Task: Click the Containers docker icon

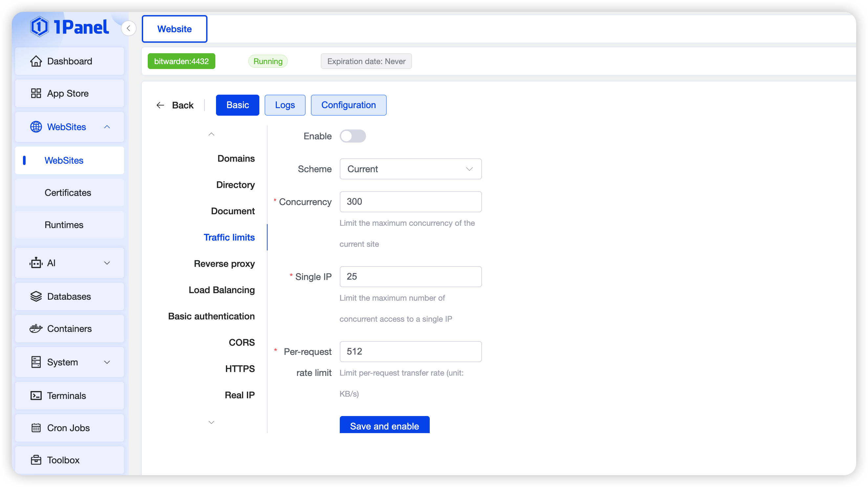Action: click(36, 329)
